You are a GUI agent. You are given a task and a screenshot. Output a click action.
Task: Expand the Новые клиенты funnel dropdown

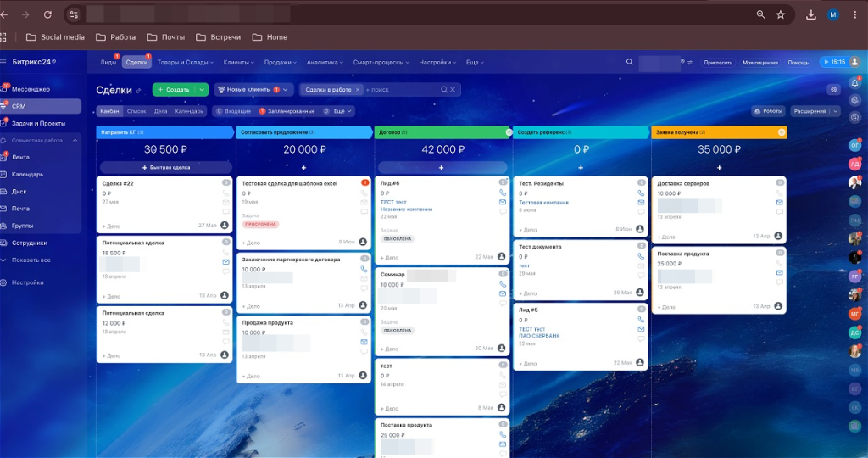(x=286, y=89)
